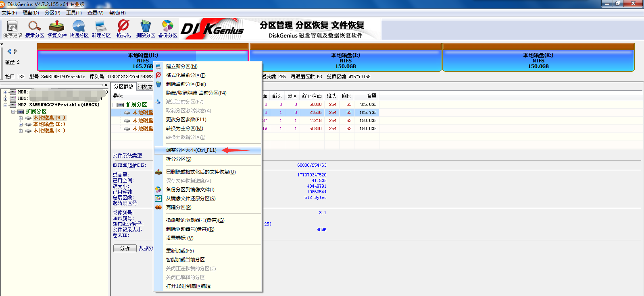Click 克隆分区 in the context menu
This screenshot has width=644, height=296.
(179, 207)
